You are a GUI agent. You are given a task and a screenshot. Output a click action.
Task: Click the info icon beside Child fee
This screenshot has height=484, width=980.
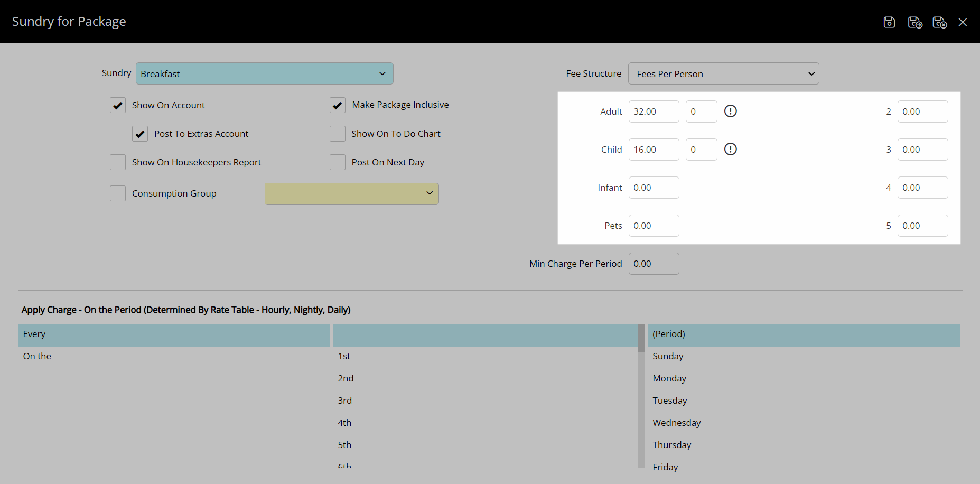click(x=730, y=149)
